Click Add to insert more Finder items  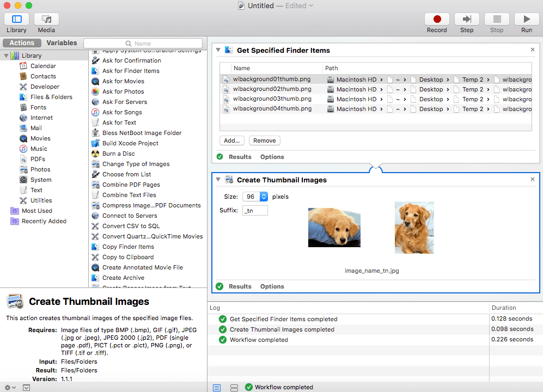pyautogui.click(x=231, y=140)
